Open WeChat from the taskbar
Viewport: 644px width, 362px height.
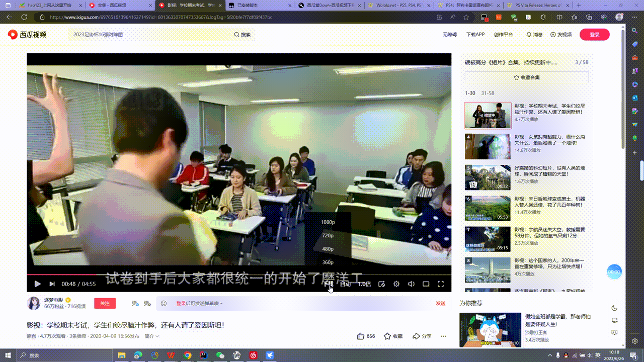[220, 355]
